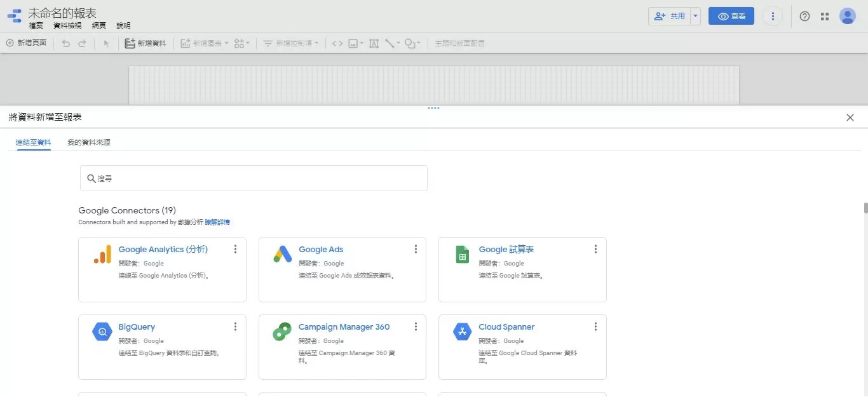This screenshot has width=868, height=397.
Task: Click the help question mark icon
Action: click(804, 16)
